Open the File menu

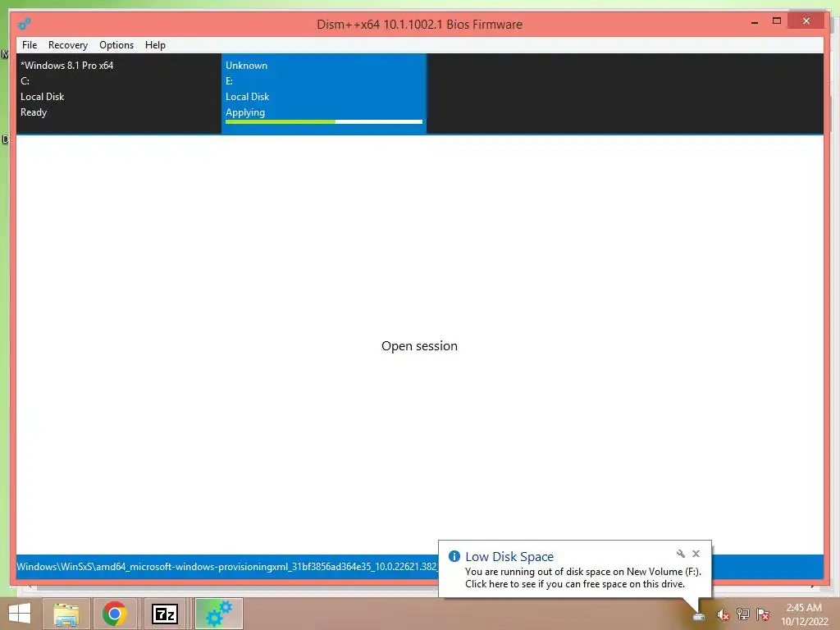pyautogui.click(x=30, y=45)
